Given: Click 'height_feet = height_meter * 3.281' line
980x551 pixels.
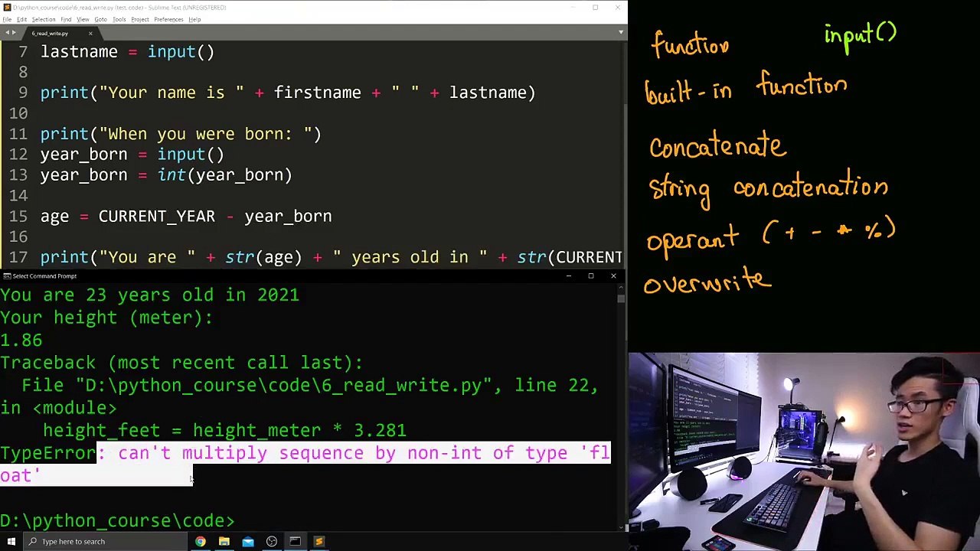Looking at the screenshot, I should [224, 431].
